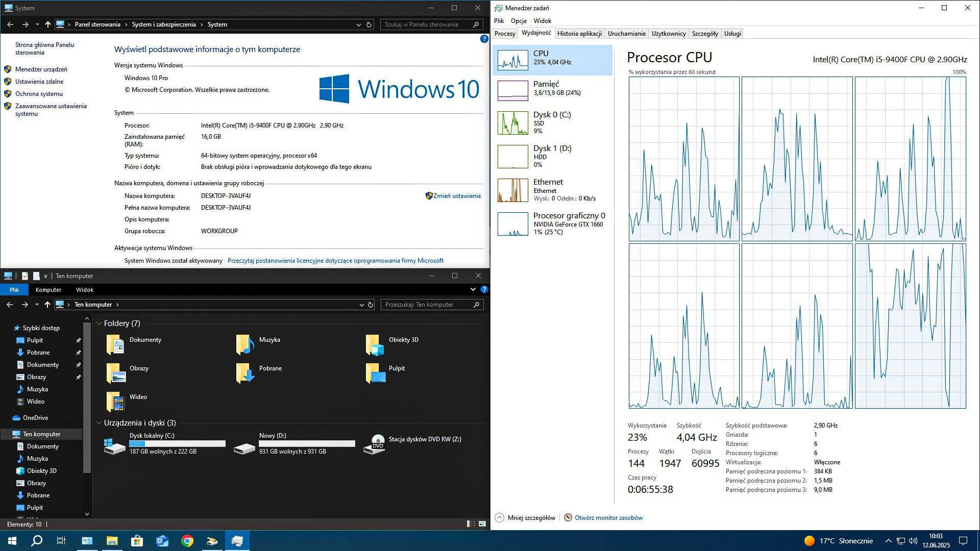Select Stacja dysków DVD RW (Z:)

click(412, 444)
